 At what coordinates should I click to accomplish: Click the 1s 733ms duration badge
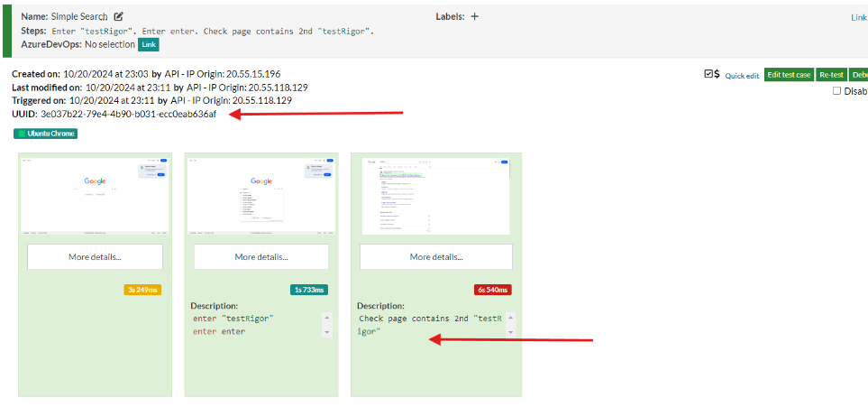tap(309, 290)
